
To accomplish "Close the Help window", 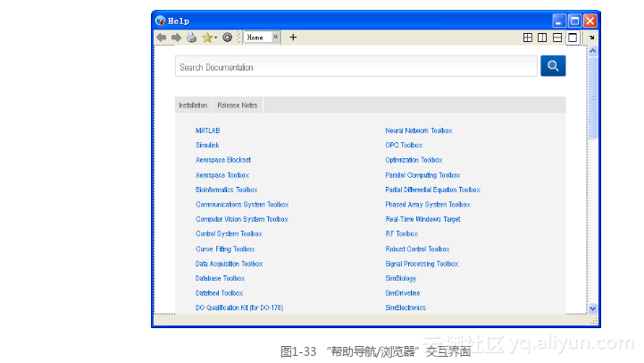I will click(x=590, y=21).
